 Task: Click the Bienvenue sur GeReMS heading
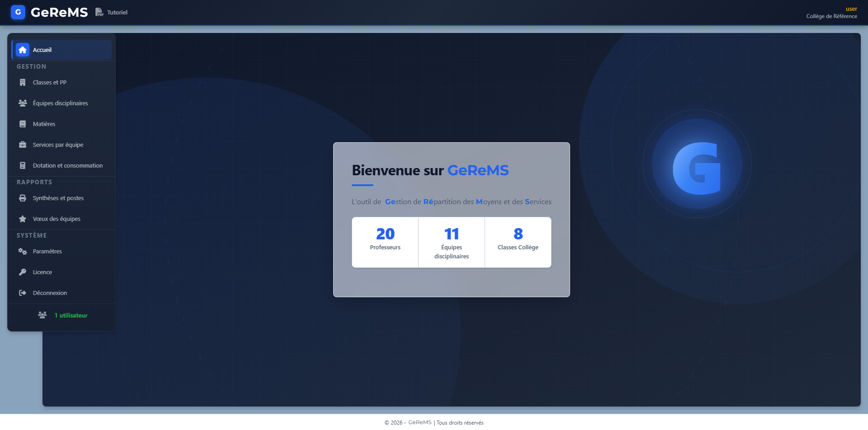point(430,170)
